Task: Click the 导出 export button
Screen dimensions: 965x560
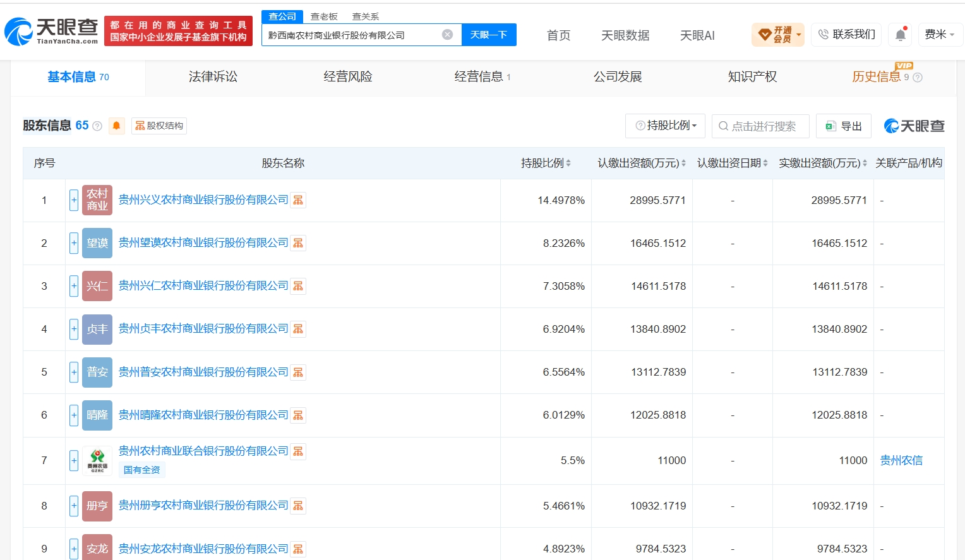Action: pos(844,126)
